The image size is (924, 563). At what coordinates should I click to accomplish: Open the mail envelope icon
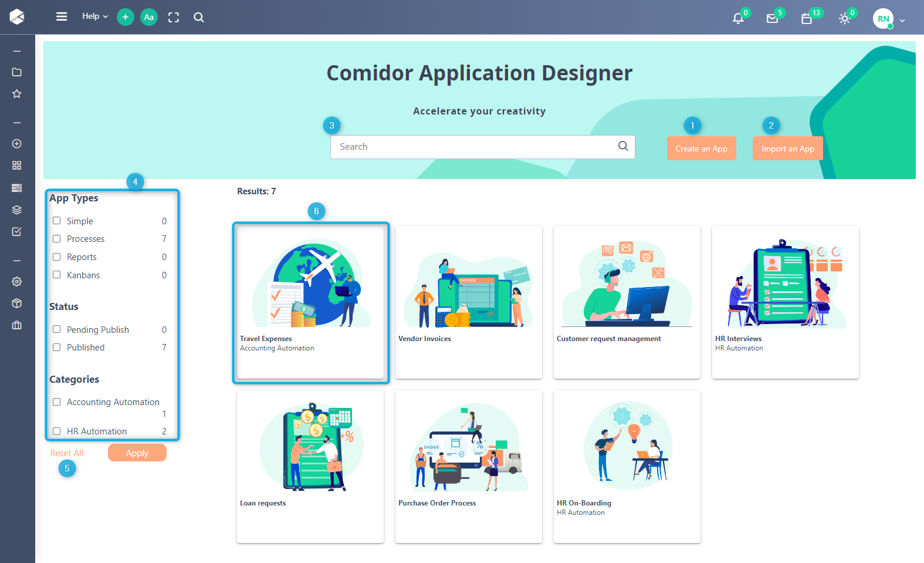[x=772, y=18]
